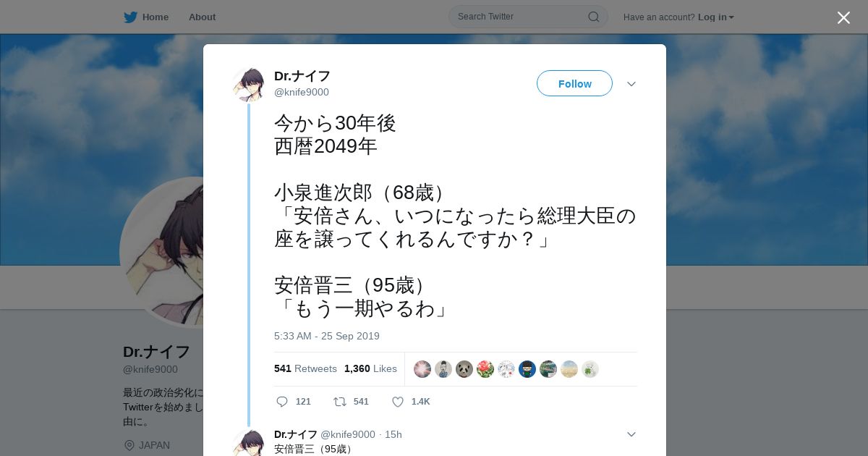Open @knife9000 handle in tweet header
This screenshot has width=868, height=456.
(x=302, y=92)
